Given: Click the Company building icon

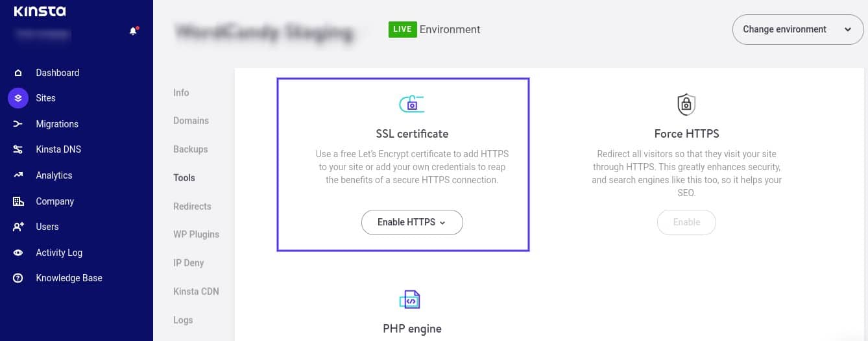Looking at the screenshot, I should point(18,201).
